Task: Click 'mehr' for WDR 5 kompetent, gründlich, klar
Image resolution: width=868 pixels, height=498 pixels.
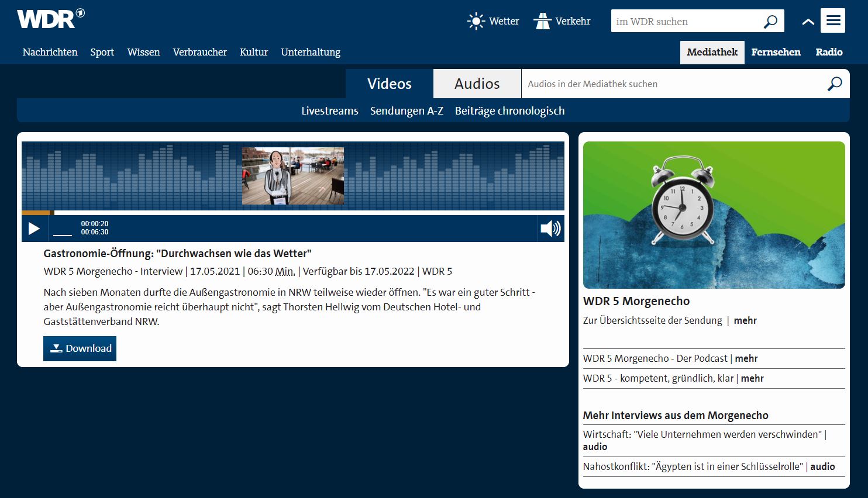Action: tap(752, 378)
